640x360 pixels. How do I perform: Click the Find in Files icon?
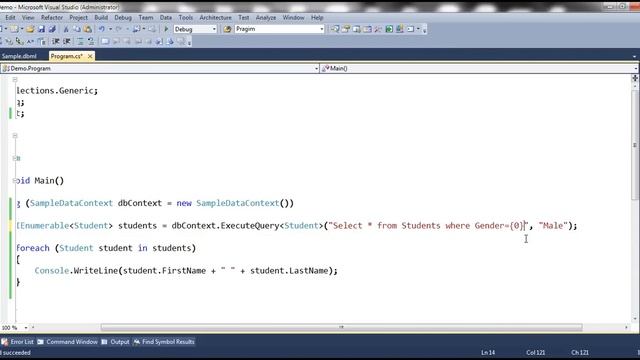(x=227, y=29)
